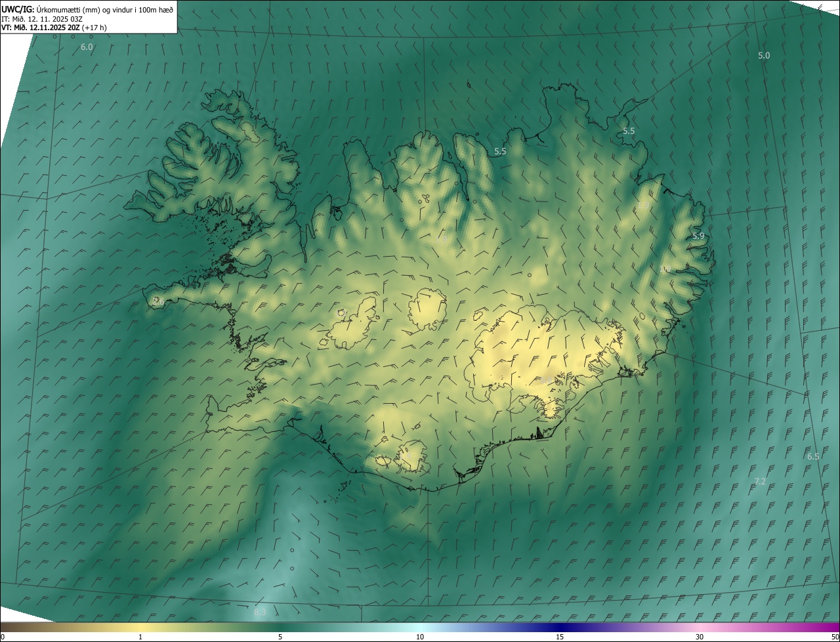Click the 10 tick on the color scale

420,637
